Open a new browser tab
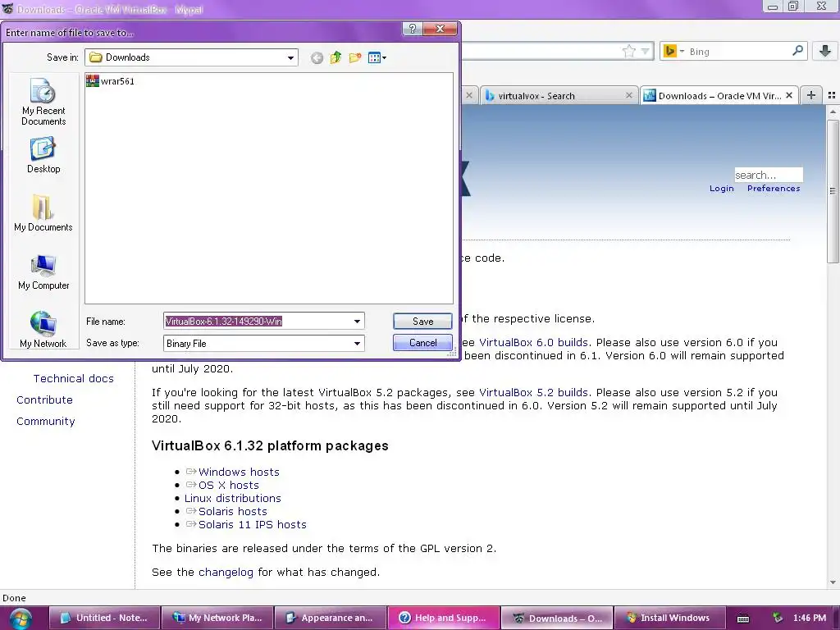Viewport: 840px width, 630px height. pyautogui.click(x=811, y=95)
